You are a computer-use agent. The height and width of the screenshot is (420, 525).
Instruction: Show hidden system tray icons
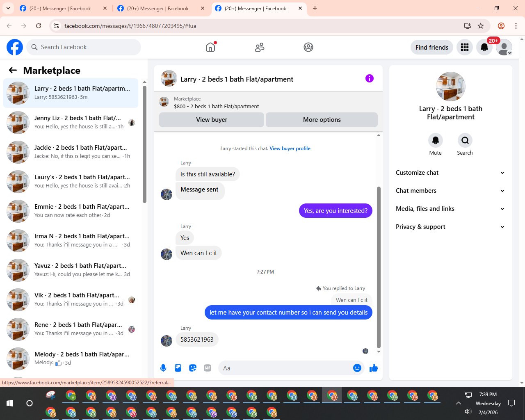(459, 403)
